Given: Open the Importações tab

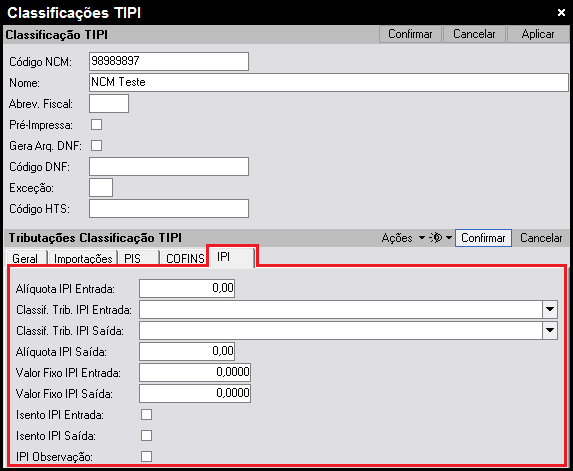Looking at the screenshot, I should pos(83,258).
